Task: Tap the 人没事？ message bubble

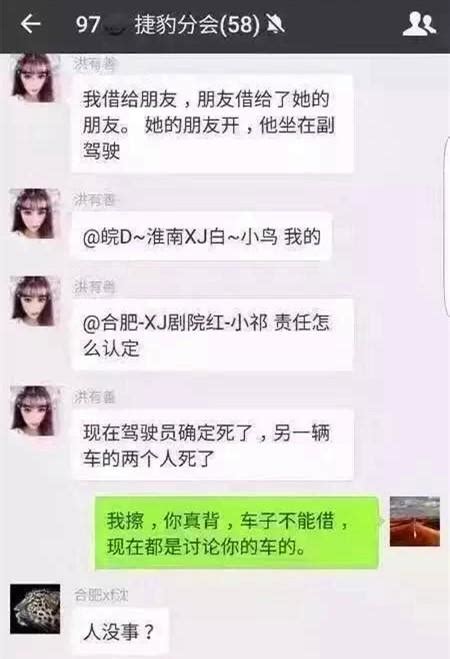Action: coord(120,633)
